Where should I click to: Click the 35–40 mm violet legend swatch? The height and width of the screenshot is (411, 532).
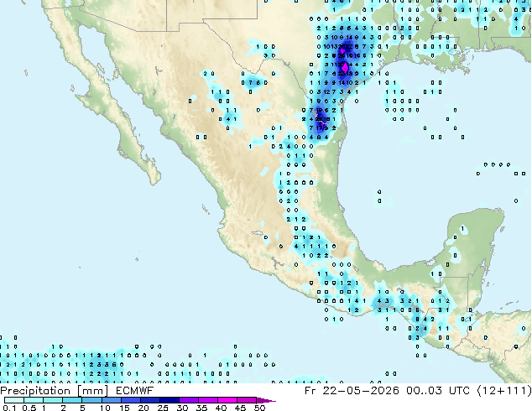[207, 400]
